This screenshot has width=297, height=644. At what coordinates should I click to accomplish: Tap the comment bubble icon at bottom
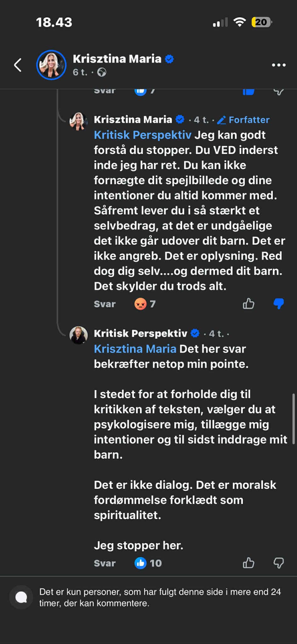pos(21,597)
